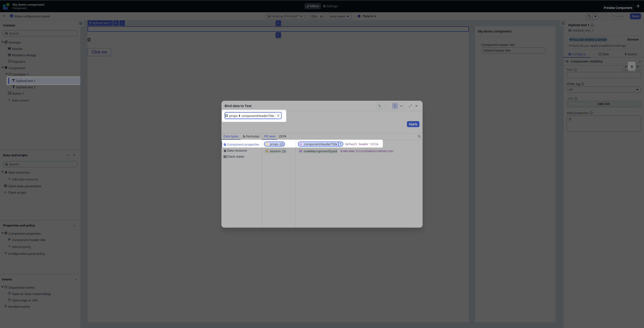Toggle the pill binding mode arrow button

[395, 106]
